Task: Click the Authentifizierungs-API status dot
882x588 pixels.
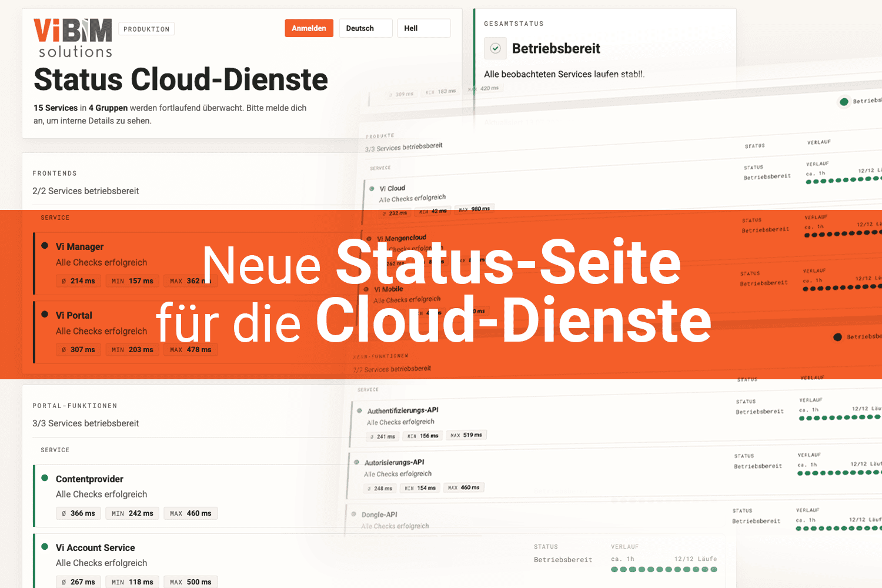Action: click(x=359, y=411)
